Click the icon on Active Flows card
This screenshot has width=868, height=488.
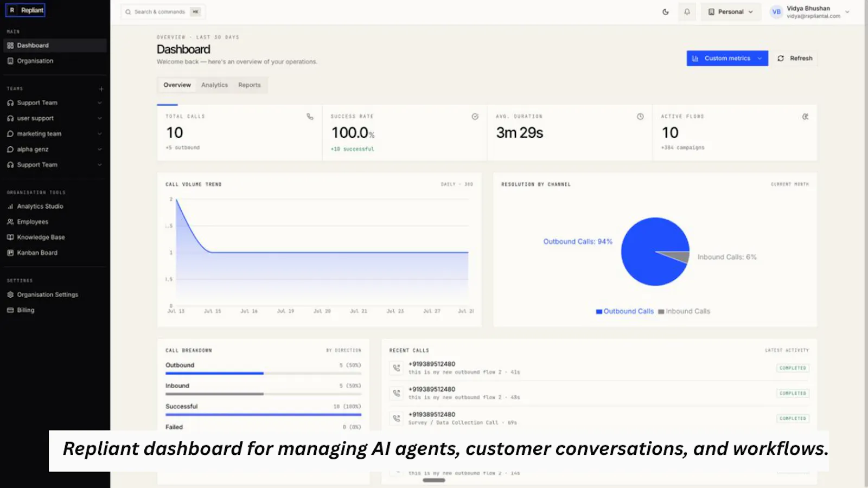click(x=805, y=117)
